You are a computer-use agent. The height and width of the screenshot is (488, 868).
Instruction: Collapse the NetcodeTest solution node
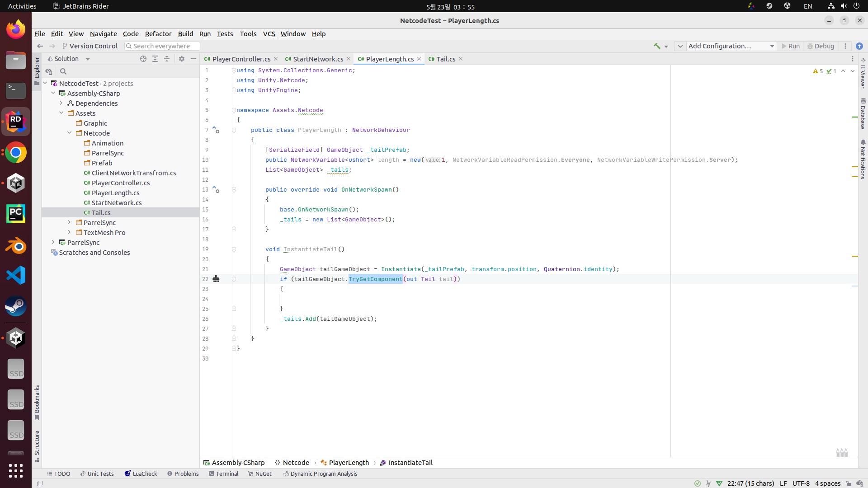click(x=45, y=83)
